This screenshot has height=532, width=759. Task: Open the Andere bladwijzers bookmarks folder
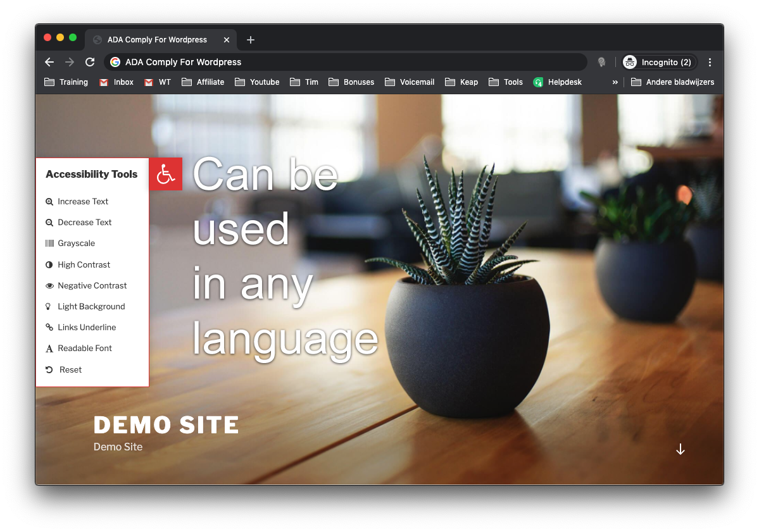(673, 82)
